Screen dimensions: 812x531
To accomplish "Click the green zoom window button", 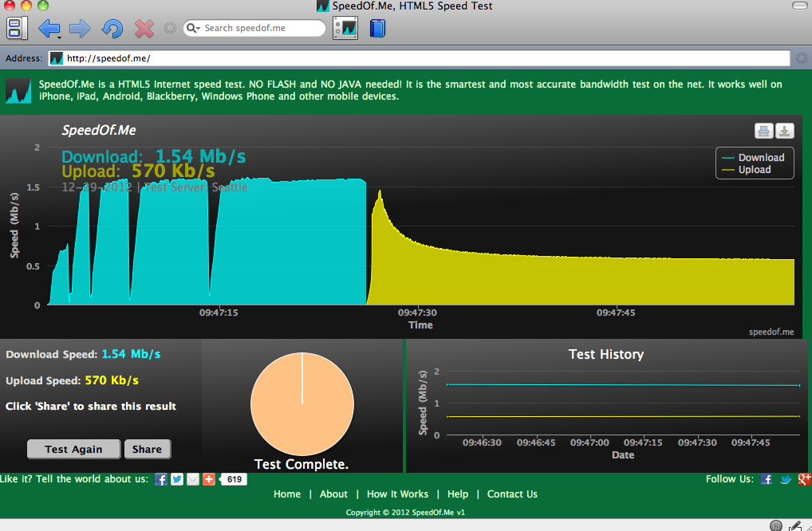I will click(x=43, y=6).
